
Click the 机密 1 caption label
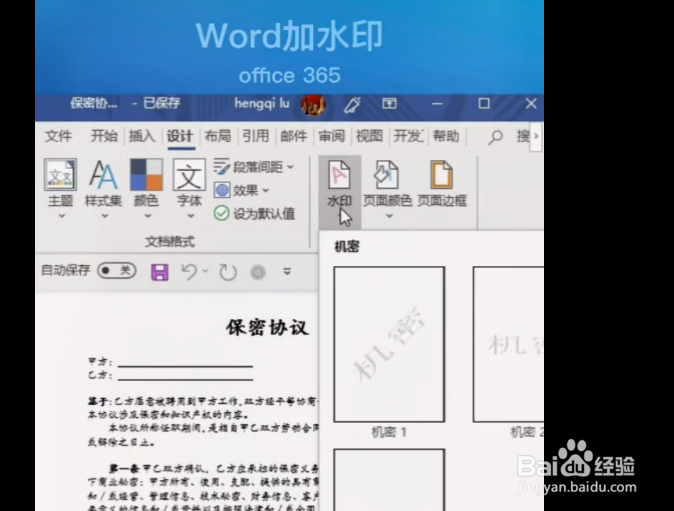pos(389,432)
